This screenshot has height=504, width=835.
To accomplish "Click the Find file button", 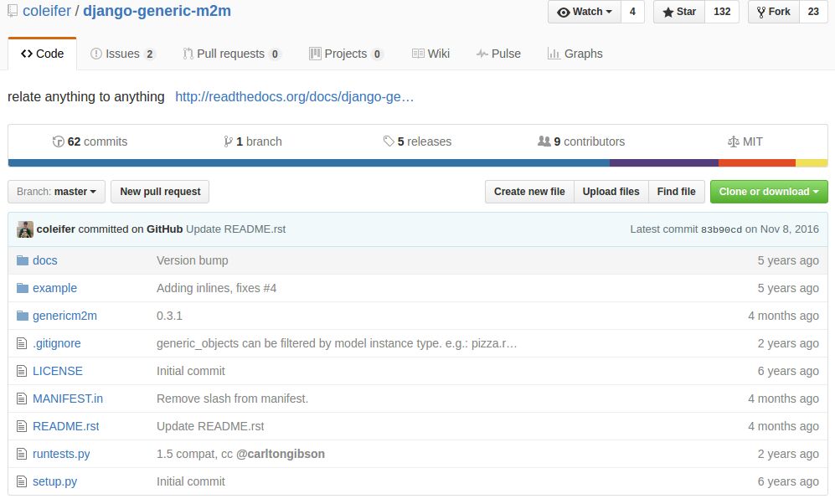I will tap(677, 192).
